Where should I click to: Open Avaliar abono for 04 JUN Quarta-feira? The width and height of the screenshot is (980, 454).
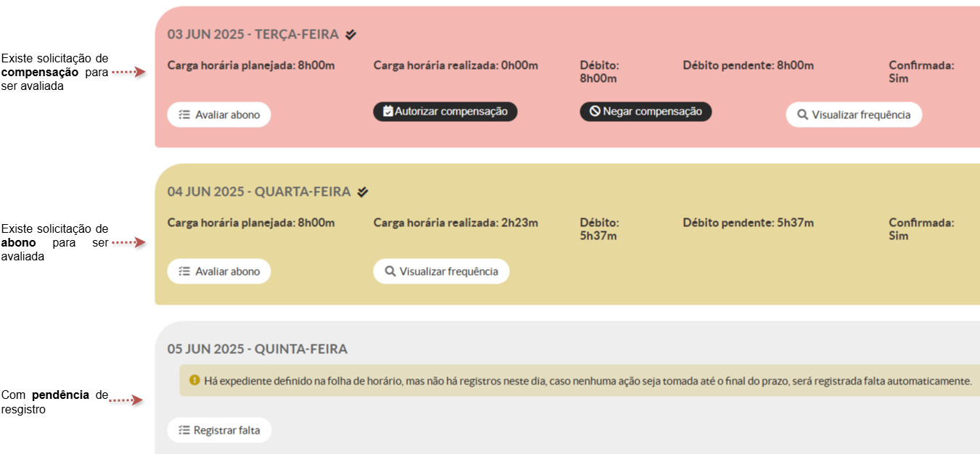pos(219,271)
